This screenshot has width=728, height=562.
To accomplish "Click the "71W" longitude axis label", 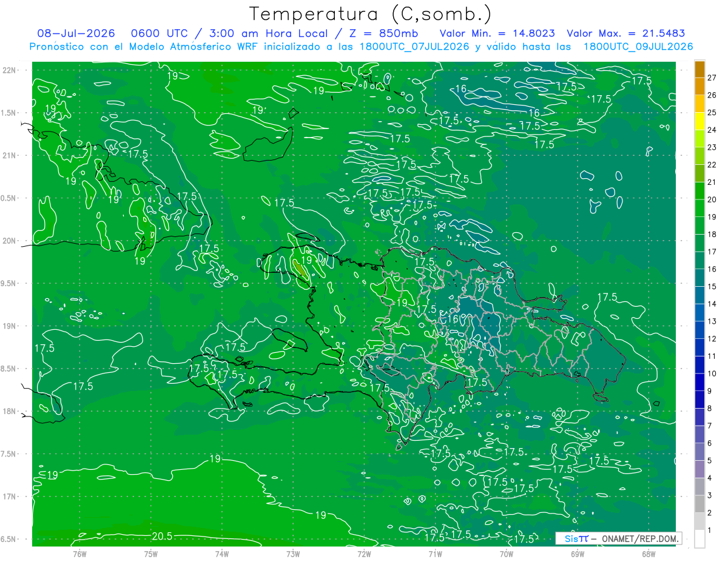I will click(435, 554).
